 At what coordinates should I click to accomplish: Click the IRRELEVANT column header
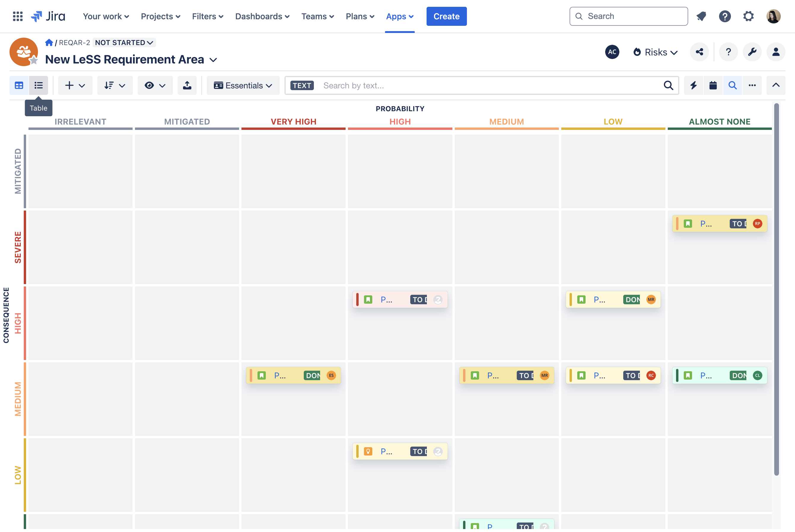tap(80, 122)
